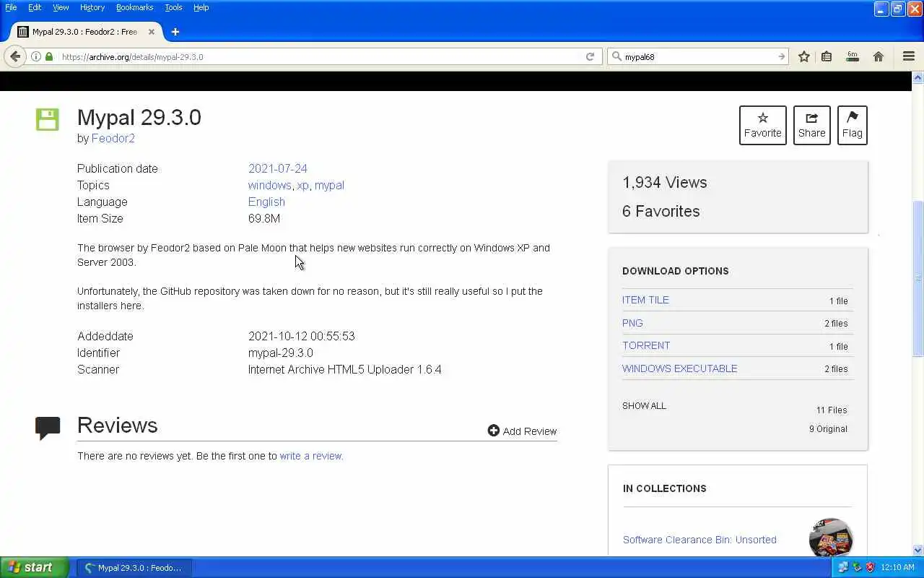Open the Help menu
Viewport: 924px width, 578px height.
201,7
